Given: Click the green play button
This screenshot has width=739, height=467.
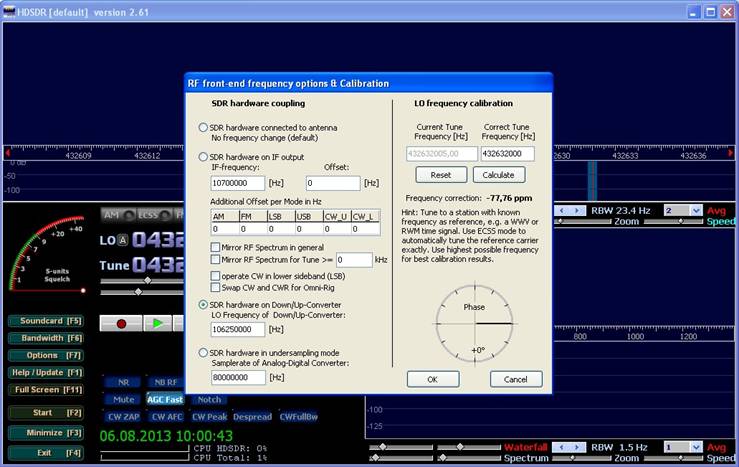Looking at the screenshot, I should [x=157, y=323].
